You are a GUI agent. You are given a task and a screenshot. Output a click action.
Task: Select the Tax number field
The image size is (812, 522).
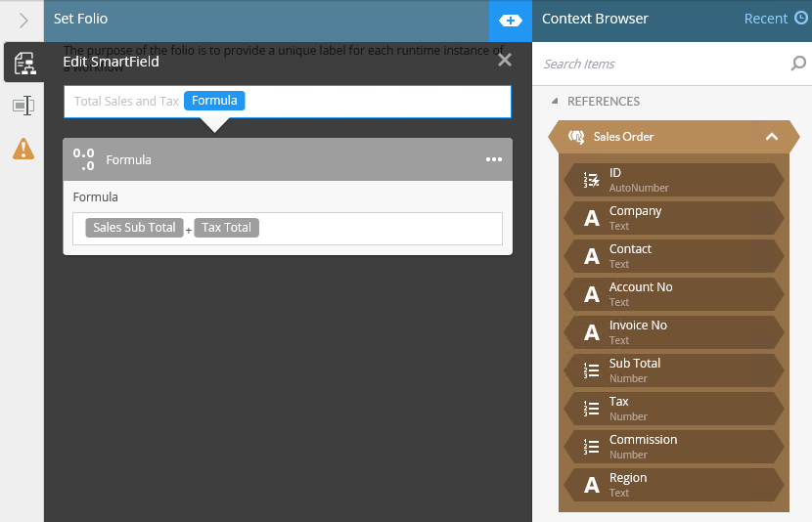point(674,409)
